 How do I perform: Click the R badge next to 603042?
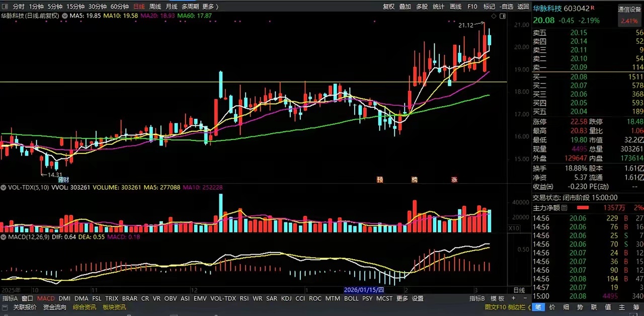pos(593,8)
